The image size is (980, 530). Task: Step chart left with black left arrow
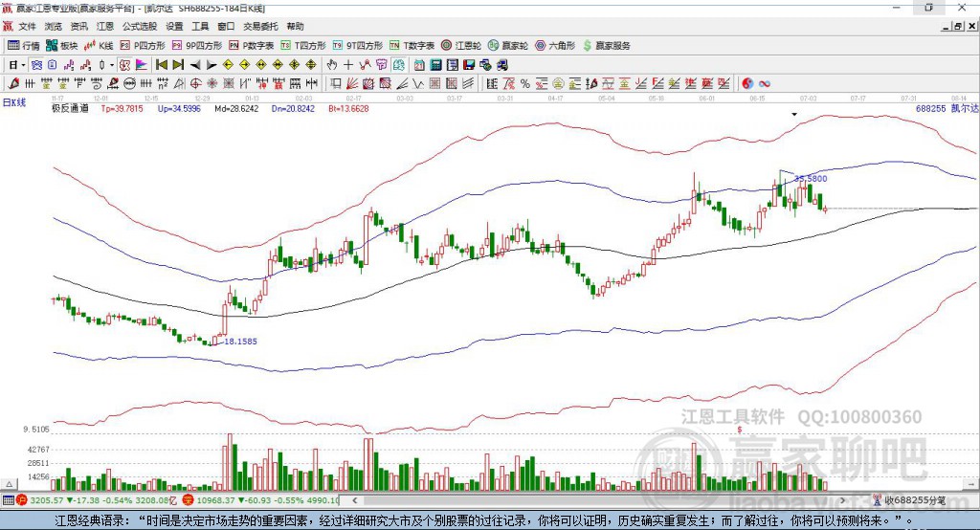coord(195,65)
